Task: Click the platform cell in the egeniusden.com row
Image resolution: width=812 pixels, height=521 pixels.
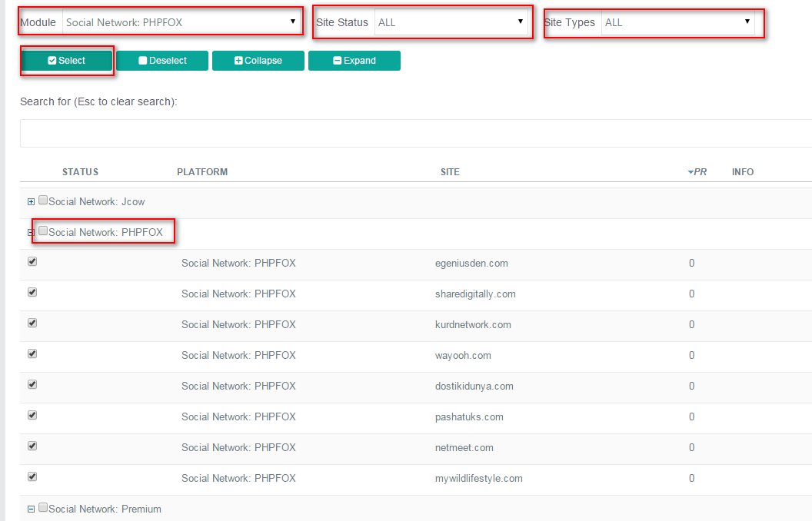Action: point(238,264)
